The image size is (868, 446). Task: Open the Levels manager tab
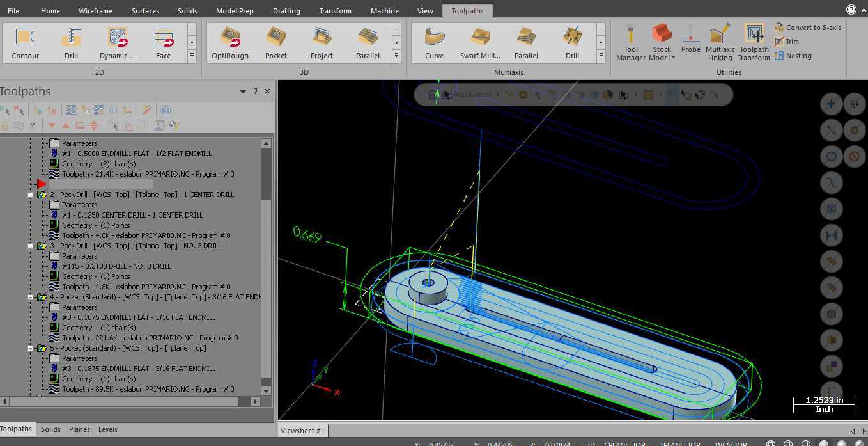click(107, 429)
